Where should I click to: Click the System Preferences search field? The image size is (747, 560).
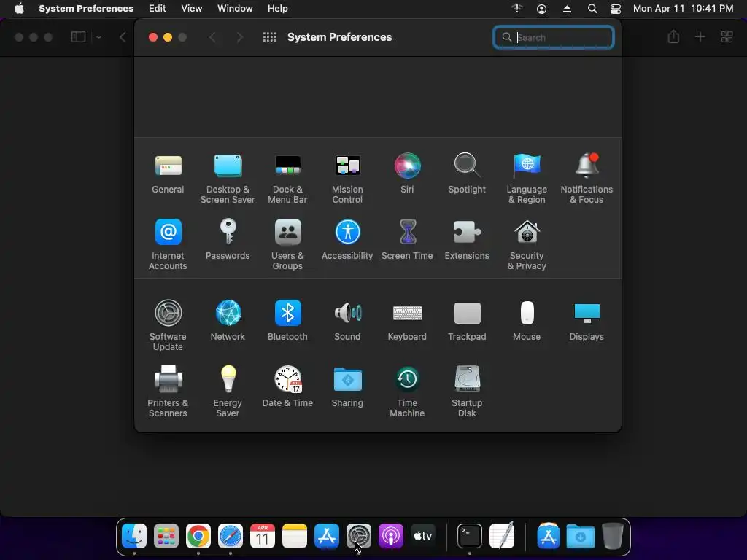(554, 37)
